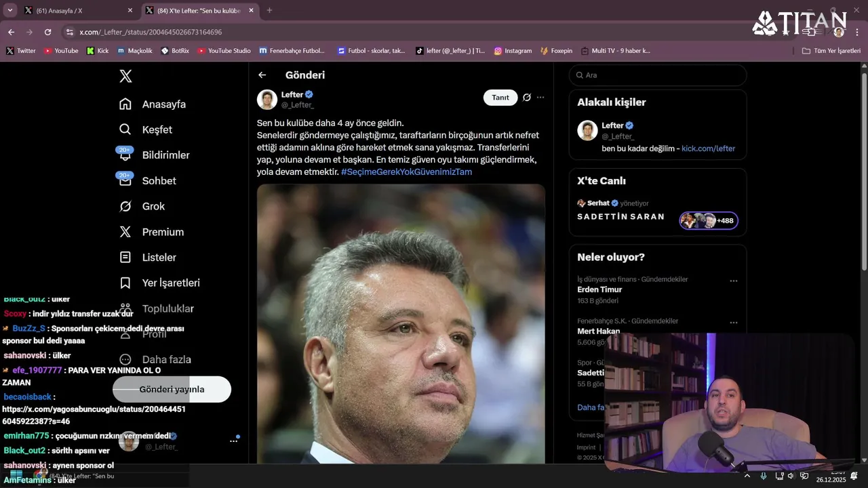Click the home icon beside Anasayfa
The width and height of the screenshot is (868, 488).
[x=125, y=104]
